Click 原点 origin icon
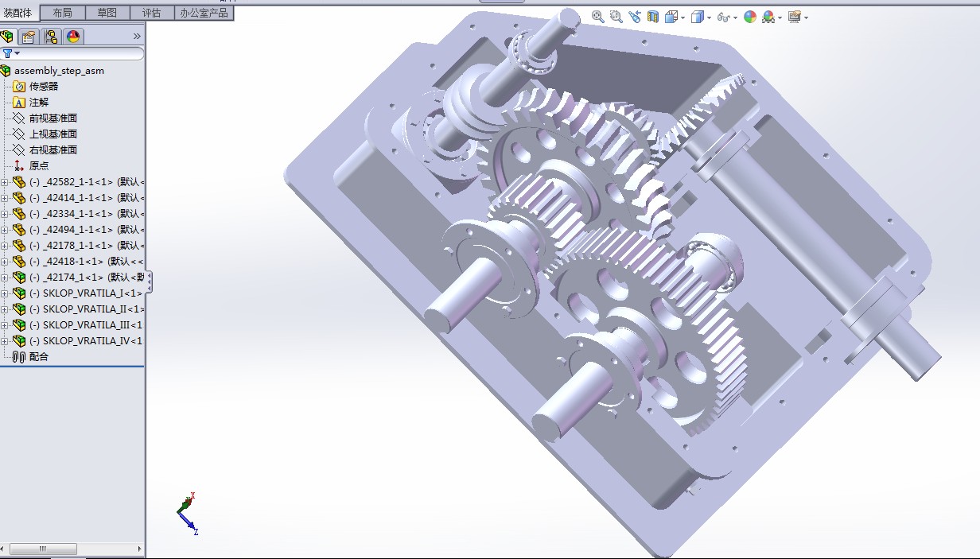The height and width of the screenshot is (559, 980). [x=19, y=165]
